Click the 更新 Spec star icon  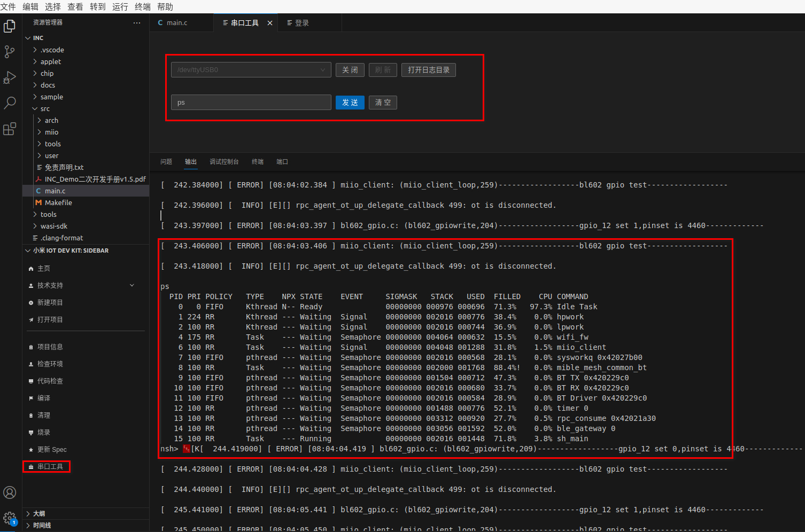31,450
